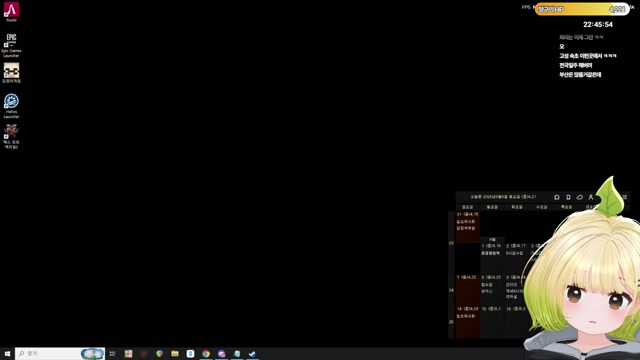Screen dimensions: 640x360
Task: Select the calendar cell dated 15
Action: 493,322
